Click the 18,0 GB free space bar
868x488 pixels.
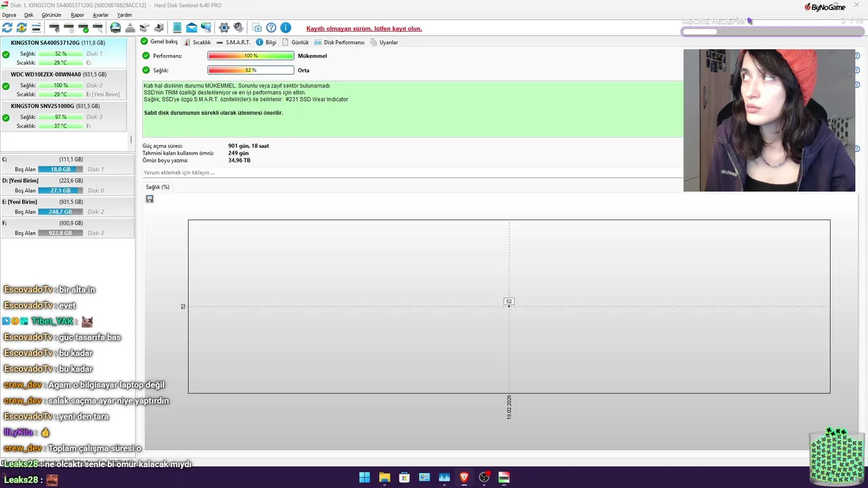[x=60, y=169]
